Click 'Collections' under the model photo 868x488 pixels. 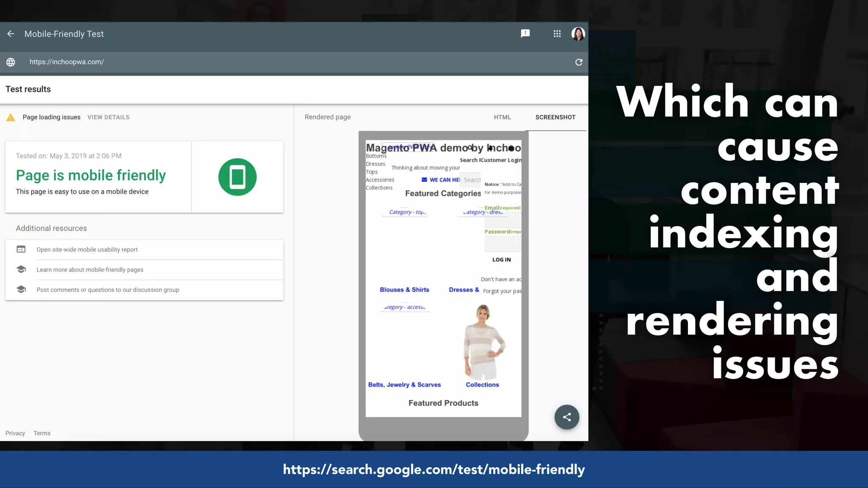(482, 385)
